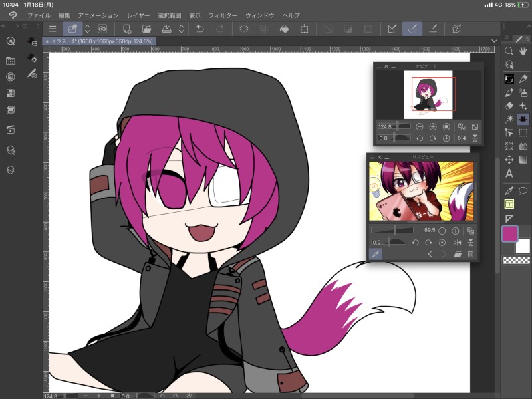
Task: Open the Brush Size palette icon
Action: [x=32, y=74]
